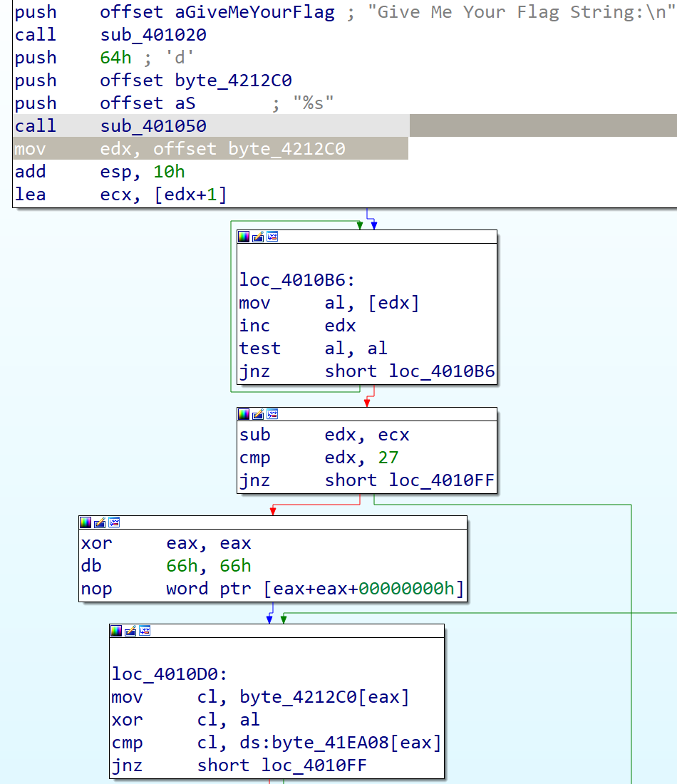Click the value 27 in cmp instruction

[388, 458]
